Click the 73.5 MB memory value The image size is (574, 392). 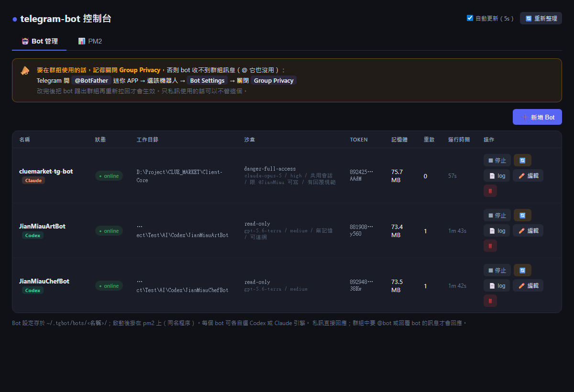(397, 286)
